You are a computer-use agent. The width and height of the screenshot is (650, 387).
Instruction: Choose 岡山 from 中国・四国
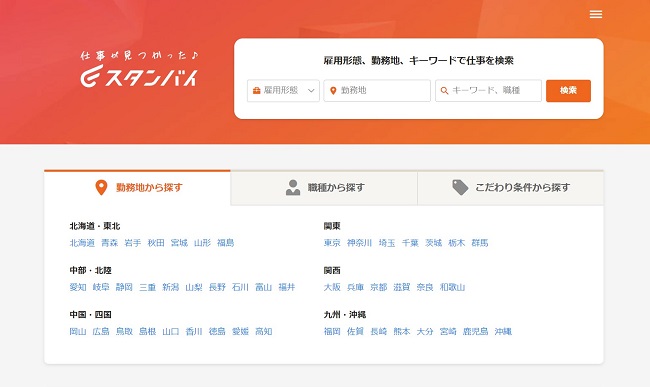(x=78, y=331)
